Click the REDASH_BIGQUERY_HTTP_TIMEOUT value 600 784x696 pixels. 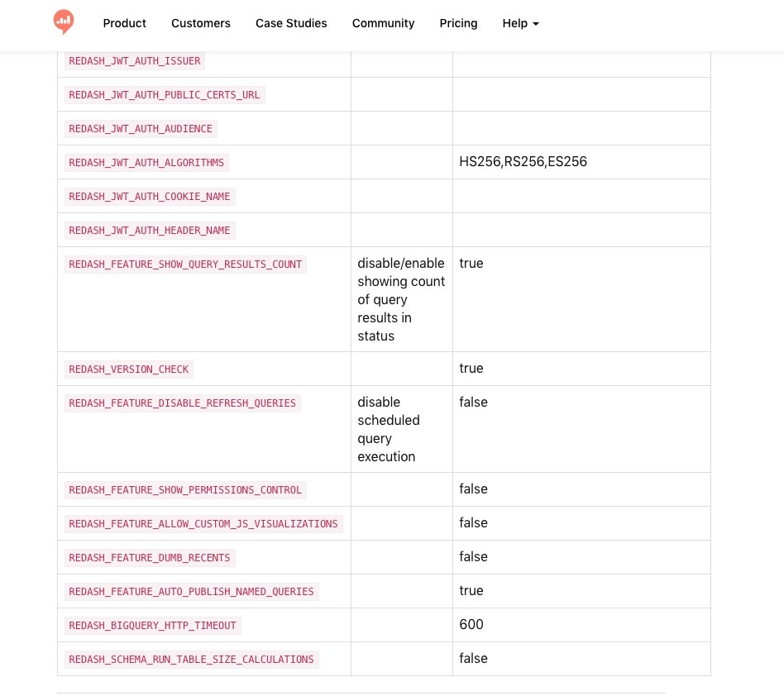pos(471,625)
